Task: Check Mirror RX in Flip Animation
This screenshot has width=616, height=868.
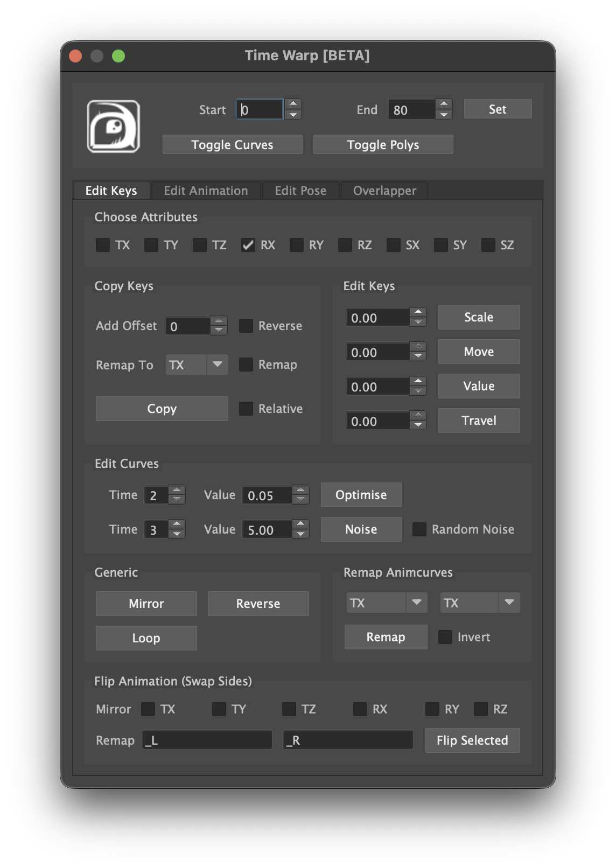Action: click(360, 709)
